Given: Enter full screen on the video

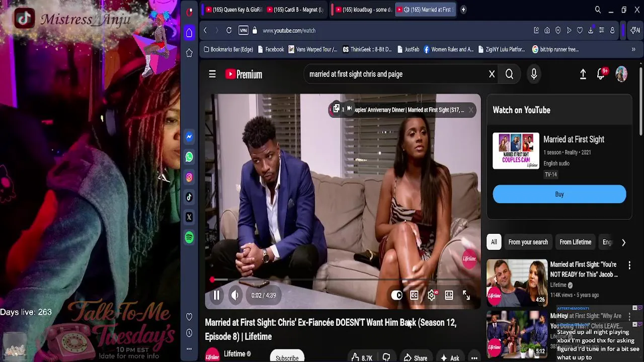Looking at the screenshot, I should pyautogui.click(x=466, y=295).
